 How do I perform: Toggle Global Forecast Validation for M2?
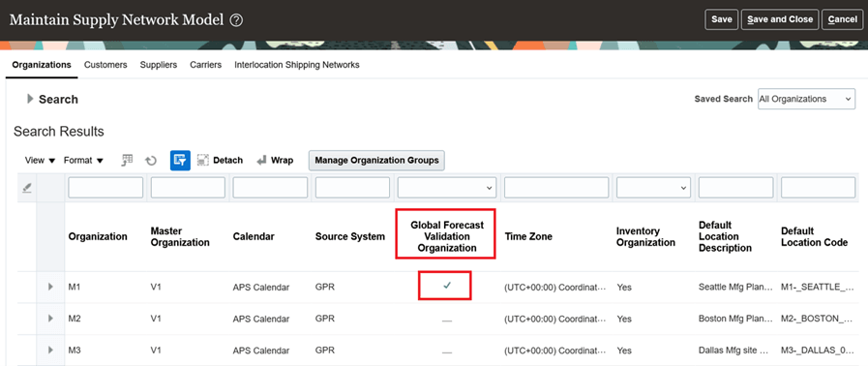click(447, 320)
